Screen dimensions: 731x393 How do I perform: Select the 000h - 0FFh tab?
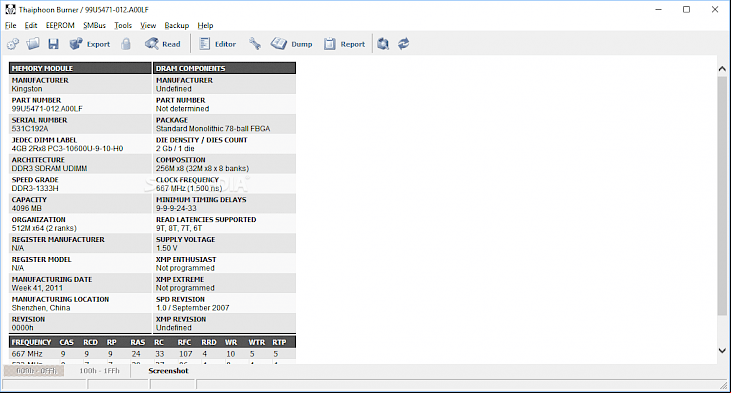coord(36,371)
